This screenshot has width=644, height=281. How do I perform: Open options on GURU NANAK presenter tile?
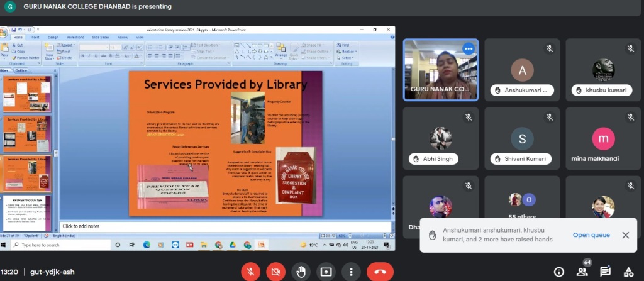pos(468,48)
